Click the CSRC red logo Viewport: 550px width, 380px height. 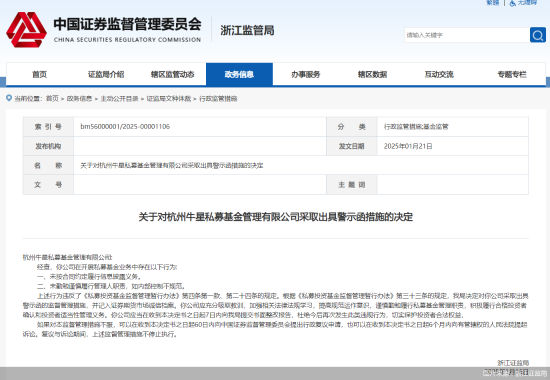[26, 30]
